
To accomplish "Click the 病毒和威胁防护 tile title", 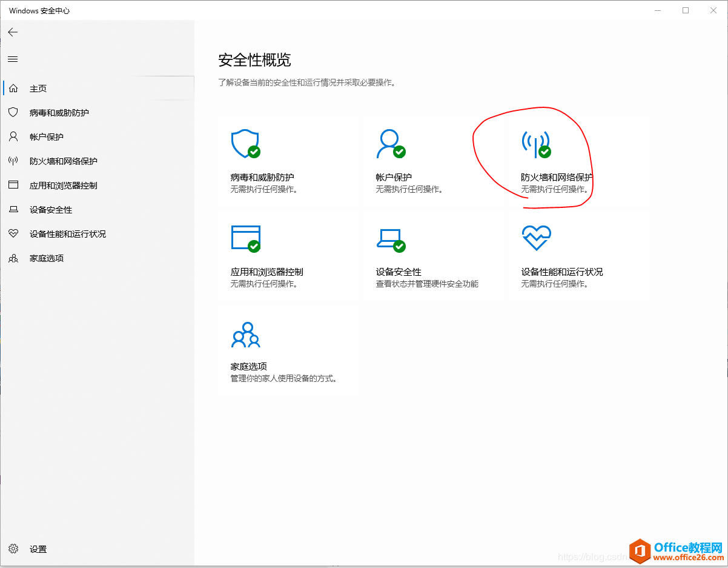I will point(262,178).
